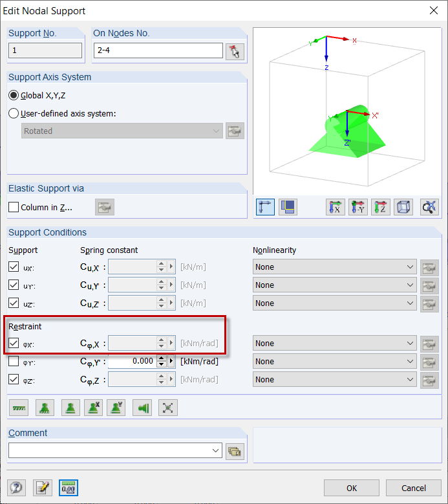The image size is (448, 504).
Task: Increase Cφ,Y spring constant stepper
Action: [161, 358]
